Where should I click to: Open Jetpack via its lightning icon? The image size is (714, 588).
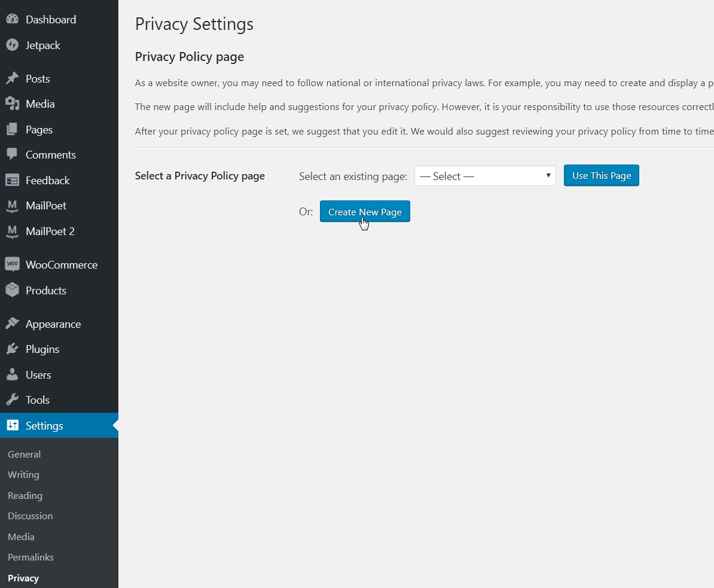click(12, 45)
